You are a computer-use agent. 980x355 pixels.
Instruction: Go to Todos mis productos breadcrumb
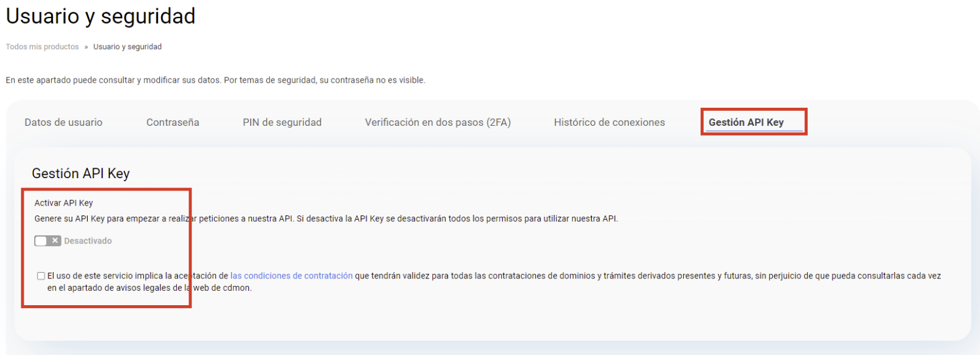click(x=42, y=47)
